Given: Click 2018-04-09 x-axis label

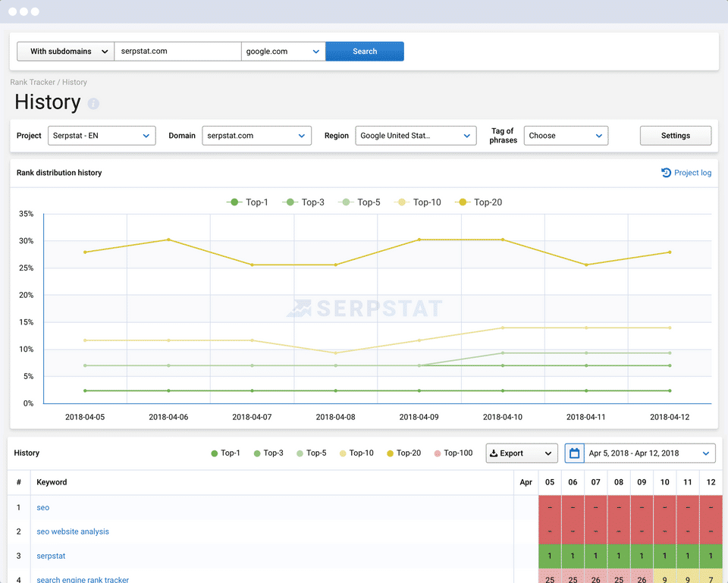Looking at the screenshot, I should click(x=419, y=417).
